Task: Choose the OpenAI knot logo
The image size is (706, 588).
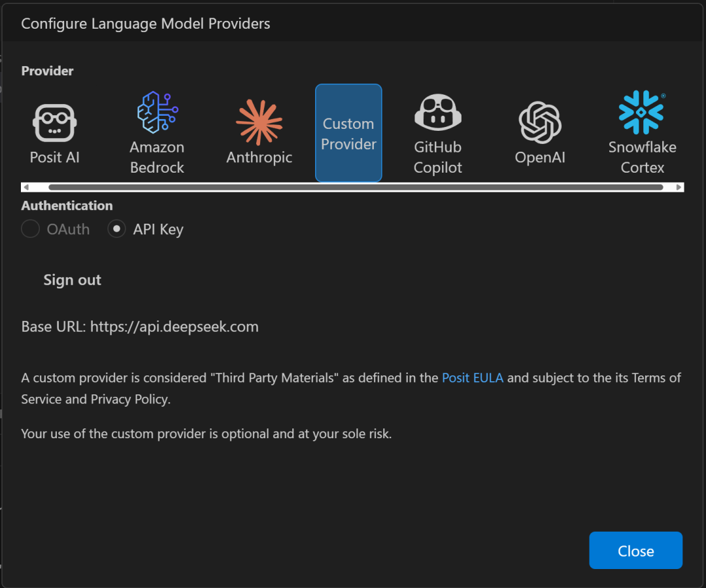Action: 540,122
